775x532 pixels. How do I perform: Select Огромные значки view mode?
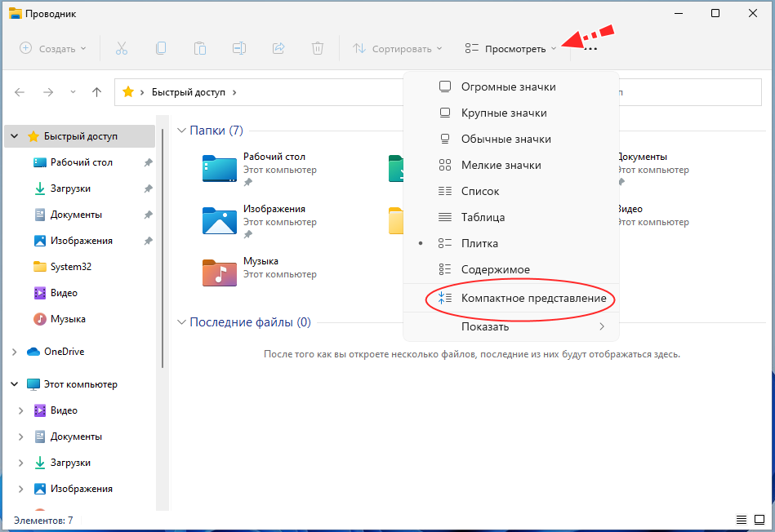pyautogui.click(x=508, y=86)
